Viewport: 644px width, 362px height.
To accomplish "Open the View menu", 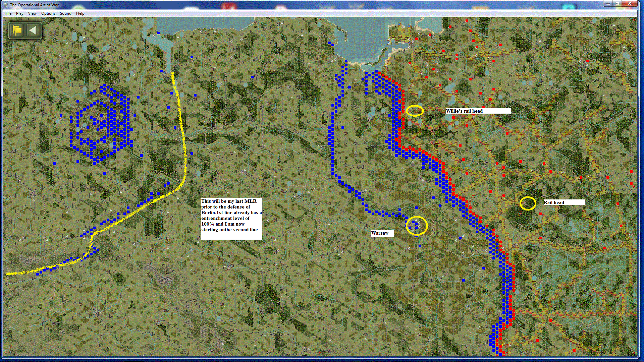I will (x=32, y=13).
